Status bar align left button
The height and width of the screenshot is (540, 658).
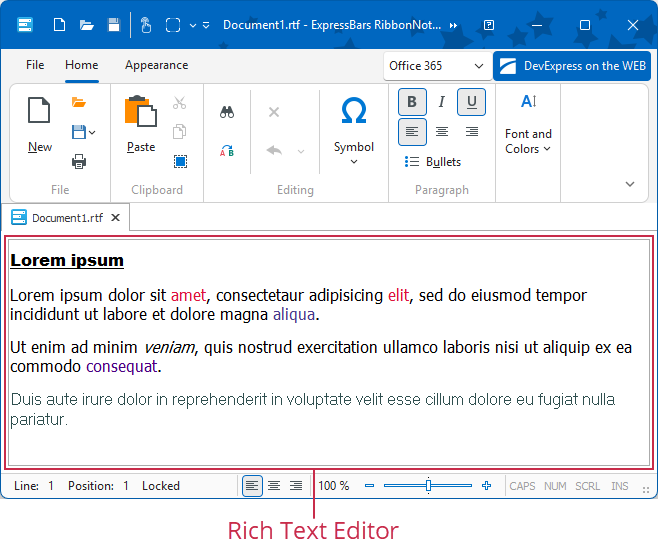(252, 486)
